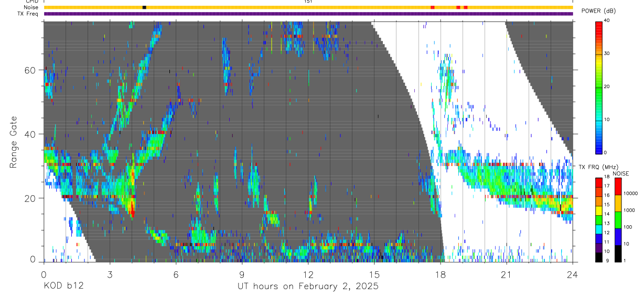644x297 pixels.
Task: Click the '1000' tick on NOISE scale
Action: tap(630, 210)
